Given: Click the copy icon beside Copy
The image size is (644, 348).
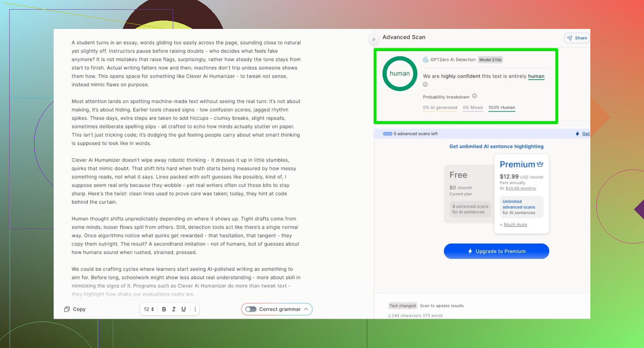Looking at the screenshot, I should click(x=67, y=309).
